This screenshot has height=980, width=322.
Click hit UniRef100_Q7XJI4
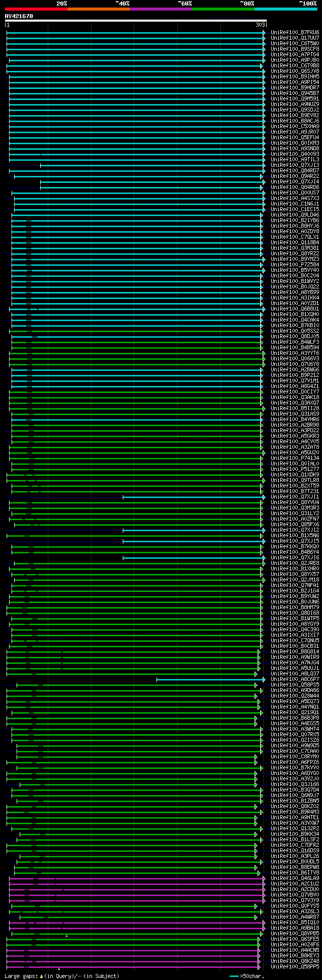click(x=295, y=181)
